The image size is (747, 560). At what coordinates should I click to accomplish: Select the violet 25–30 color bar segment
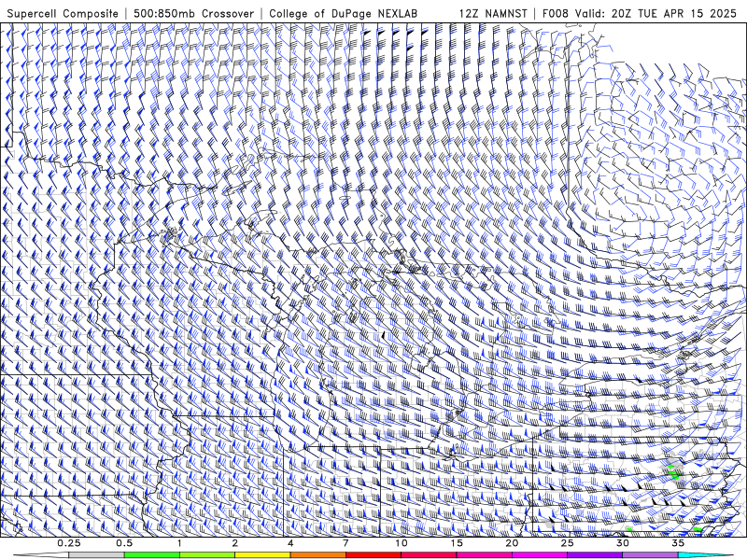595,555
